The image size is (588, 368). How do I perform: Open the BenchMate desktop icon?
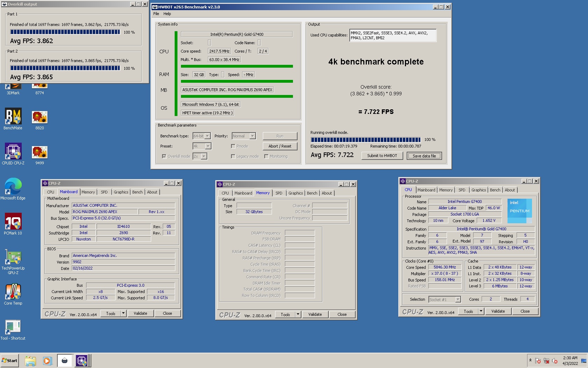13,119
